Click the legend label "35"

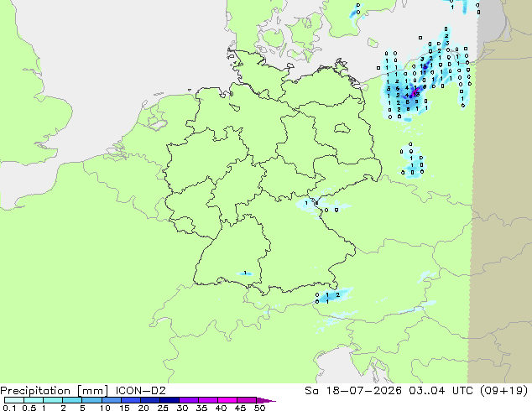point(201,408)
